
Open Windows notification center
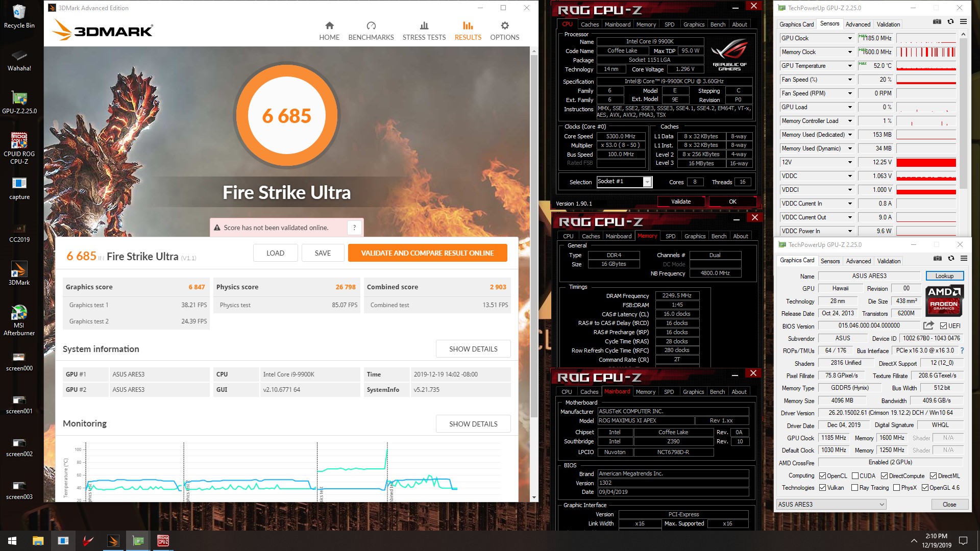963,541
